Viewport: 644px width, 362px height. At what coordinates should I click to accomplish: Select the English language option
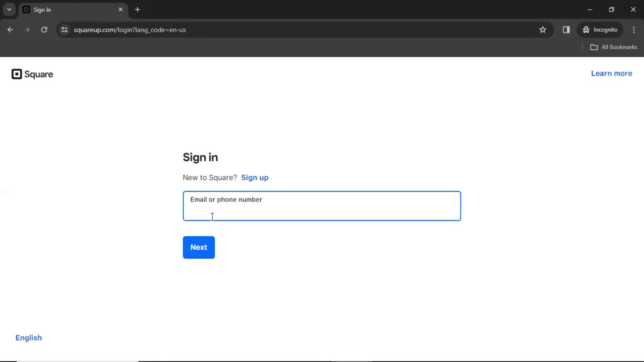tap(29, 338)
